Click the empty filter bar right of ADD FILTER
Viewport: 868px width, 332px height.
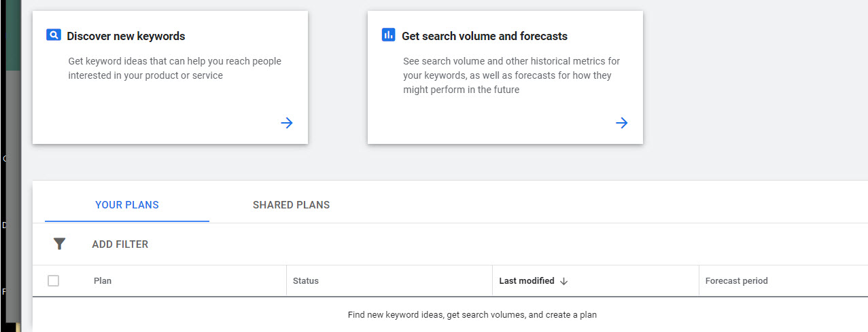[x=476, y=244]
